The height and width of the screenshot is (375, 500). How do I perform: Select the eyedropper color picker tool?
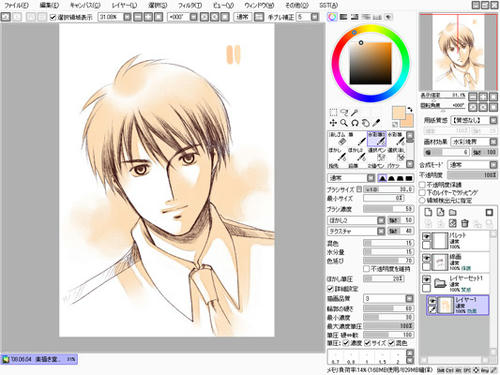pyautogui.click(x=376, y=123)
